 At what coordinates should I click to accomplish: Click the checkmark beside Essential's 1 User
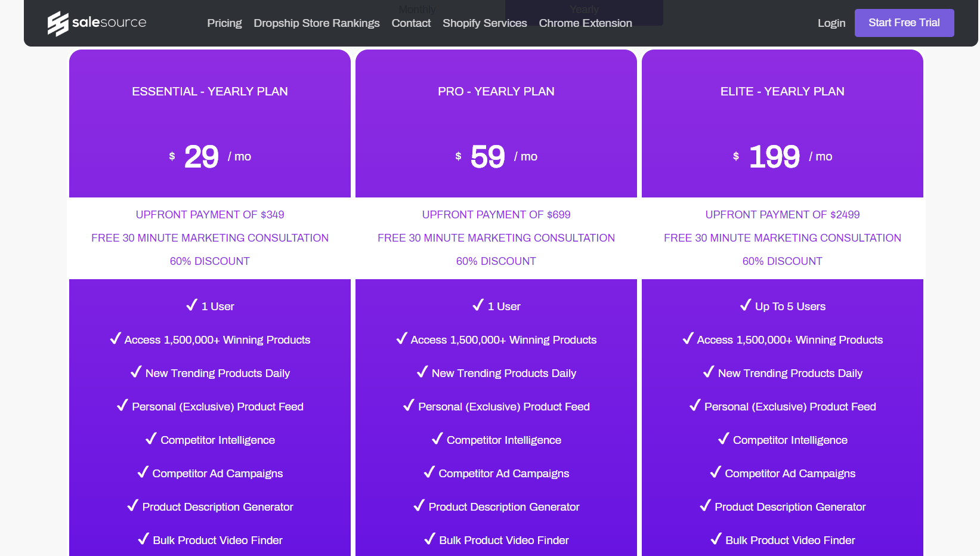pyautogui.click(x=191, y=305)
